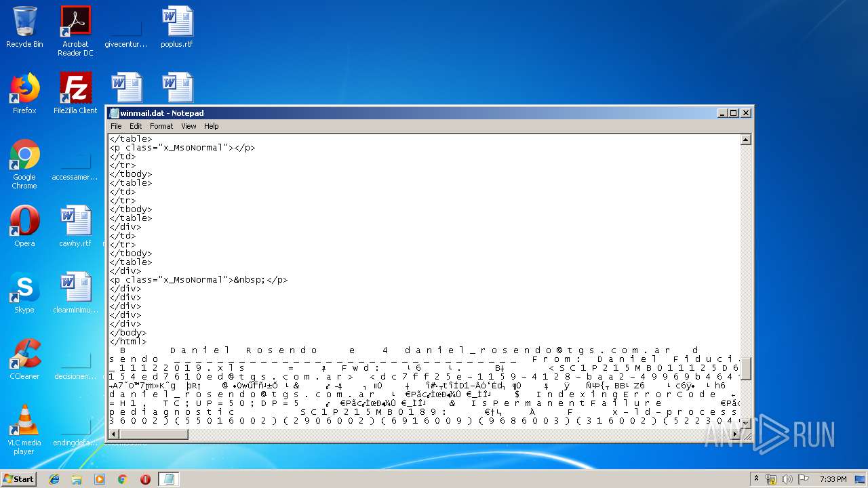Screen dimensions: 868x488
Task: Click the horizontal scrollbar right arrow
Action: [x=734, y=434]
